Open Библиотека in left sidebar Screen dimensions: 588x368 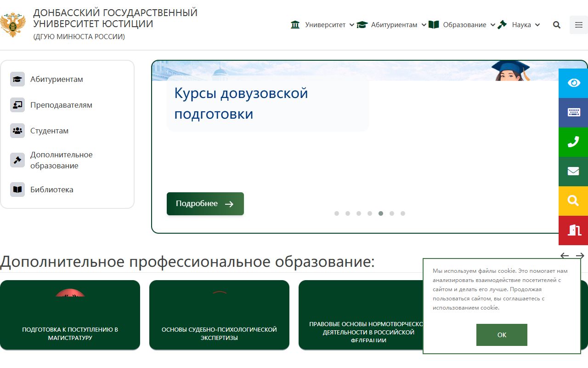[51, 190]
